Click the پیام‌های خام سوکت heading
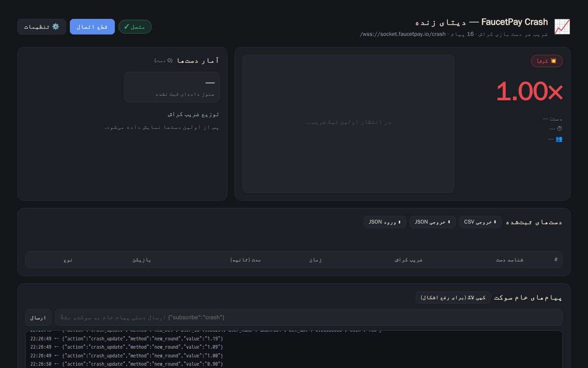 click(x=528, y=298)
